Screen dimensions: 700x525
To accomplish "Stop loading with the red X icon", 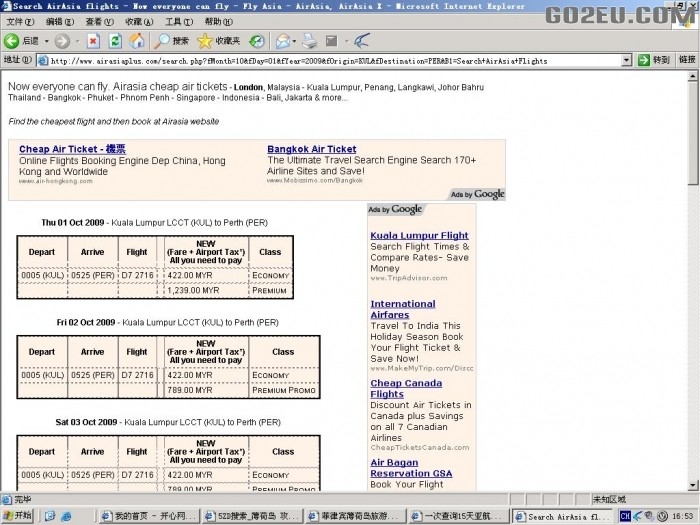I will click(93, 41).
